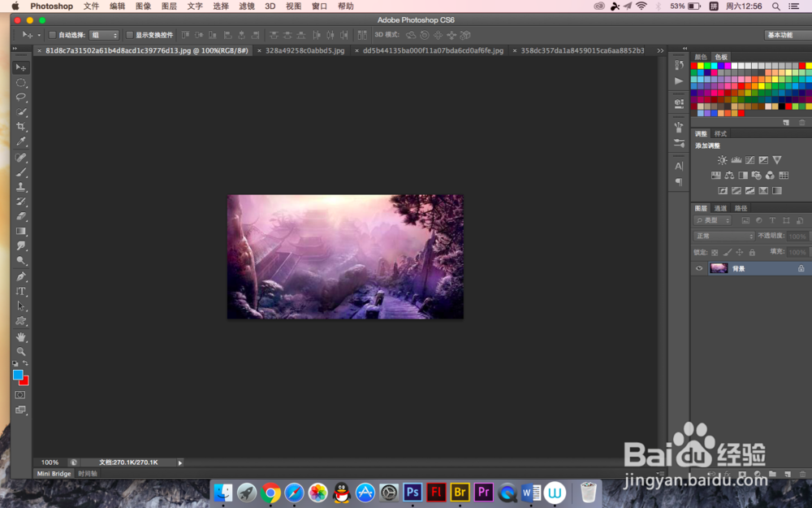Select the Pen tool
Image resolution: width=812 pixels, height=508 pixels.
coord(21,276)
